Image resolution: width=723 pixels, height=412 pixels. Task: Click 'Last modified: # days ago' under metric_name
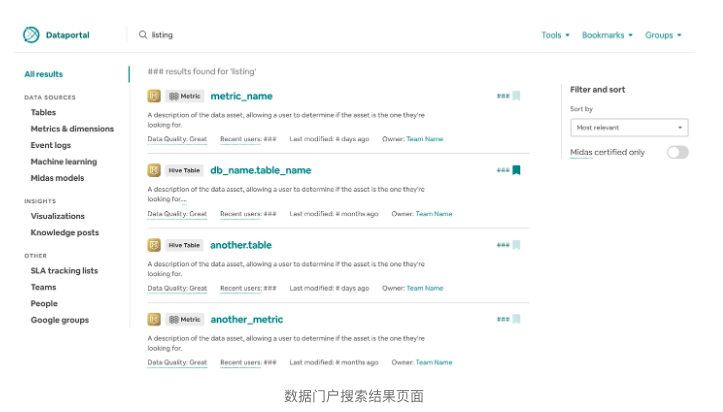tap(329, 139)
